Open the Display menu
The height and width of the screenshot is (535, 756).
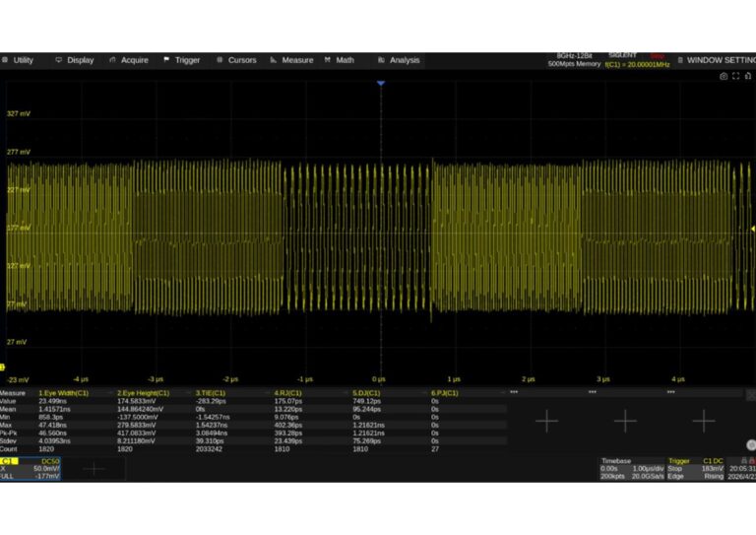pos(75,60)
